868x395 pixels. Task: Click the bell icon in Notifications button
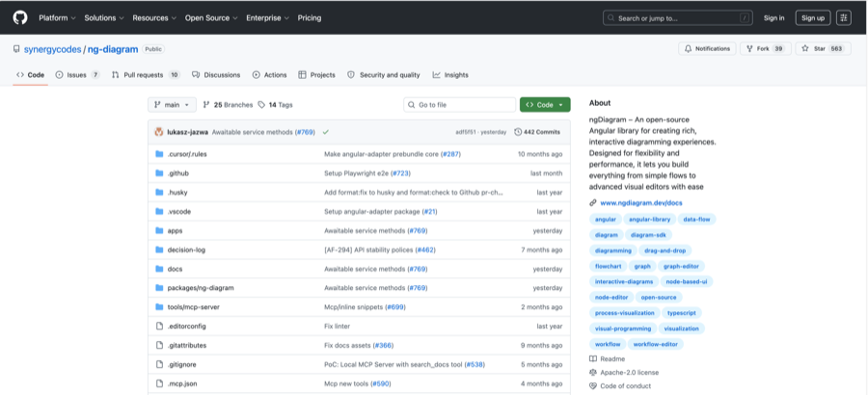(688, 49)
